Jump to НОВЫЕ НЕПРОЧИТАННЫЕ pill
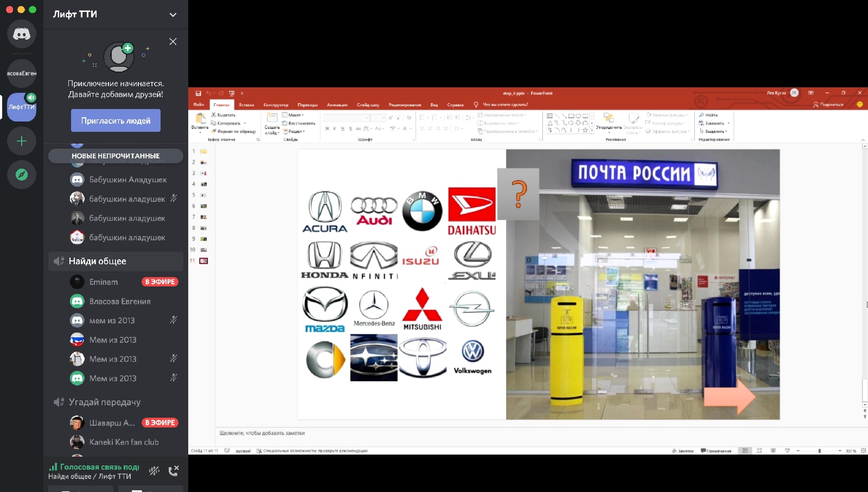 pyautogui.click(x=116, y=156)
